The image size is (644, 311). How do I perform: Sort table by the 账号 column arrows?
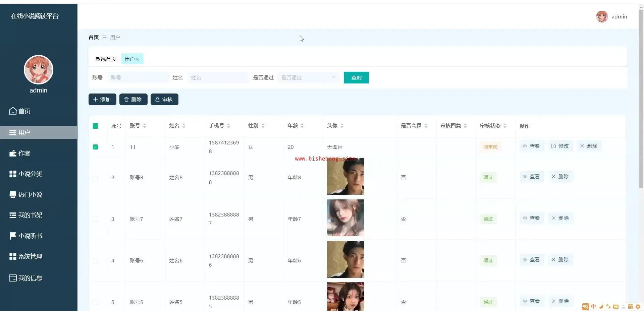coord(145,126)
